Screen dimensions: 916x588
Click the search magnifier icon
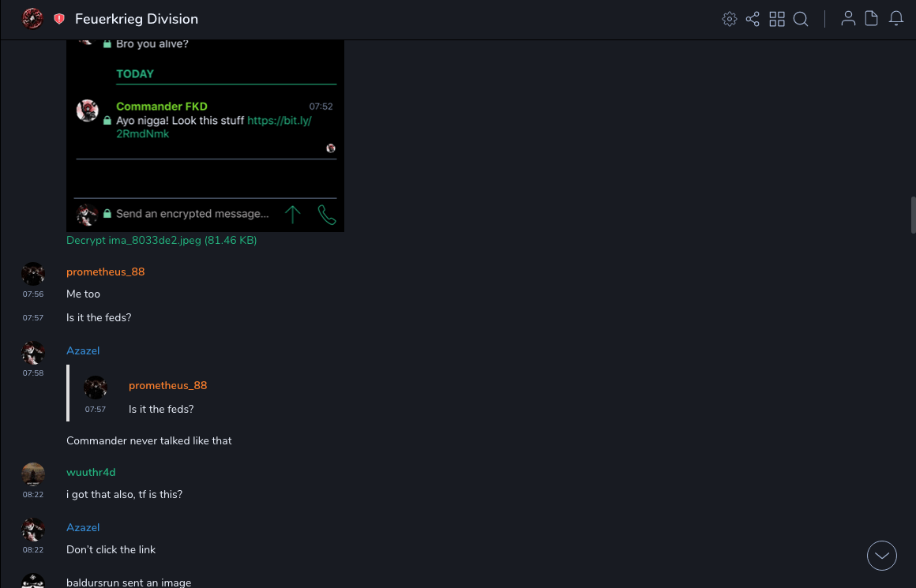801,19
